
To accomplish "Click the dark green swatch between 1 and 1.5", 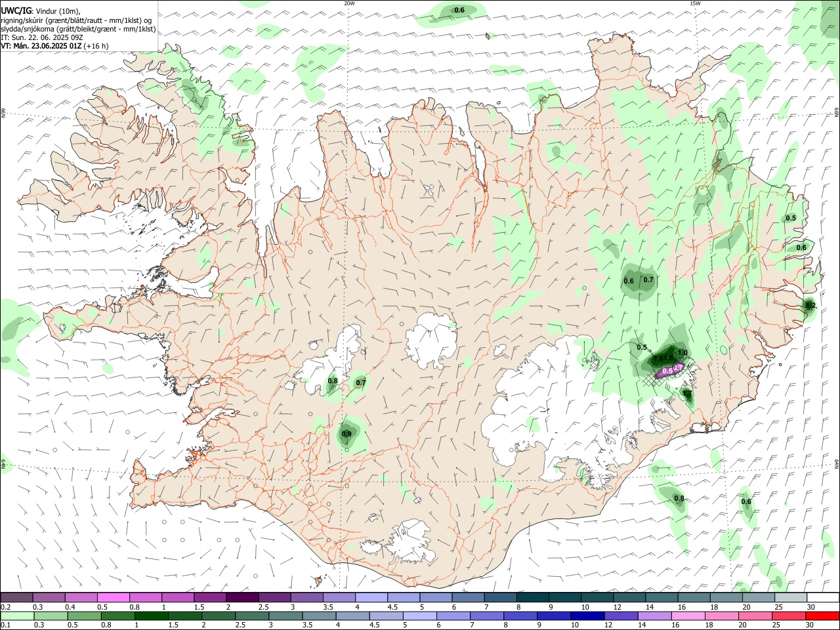I will [x=152, y=616].
